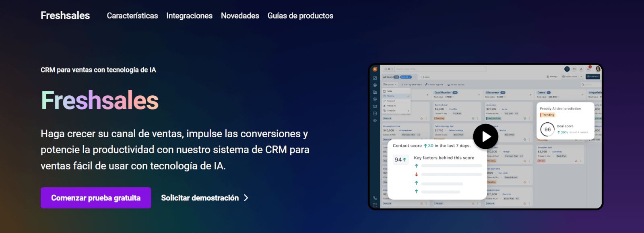Click the Trending tag in the Freddy AI prediction card
Image resolution: width=644 pixels, height=233 pixels.
pyautogui.click(x=548, y=115)
